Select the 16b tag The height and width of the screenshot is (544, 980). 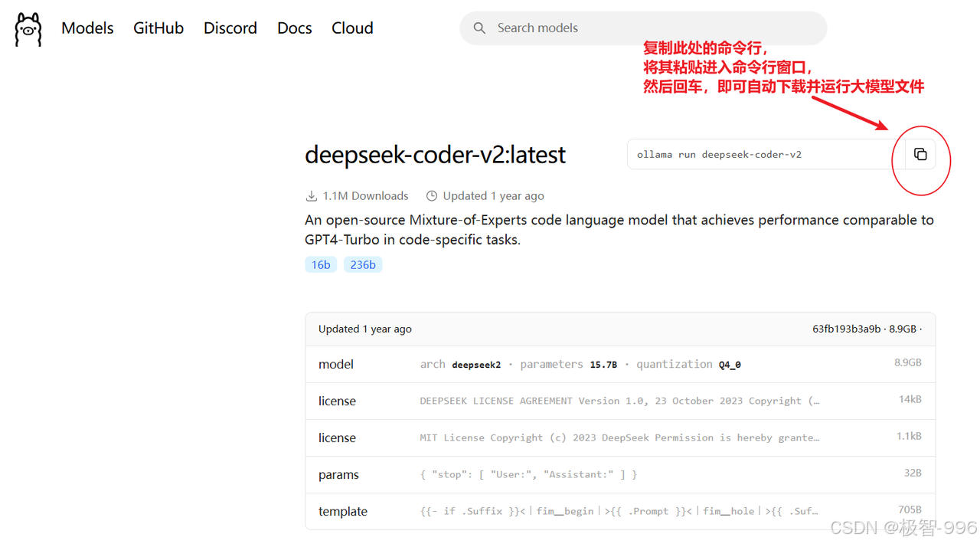point(321,264)
